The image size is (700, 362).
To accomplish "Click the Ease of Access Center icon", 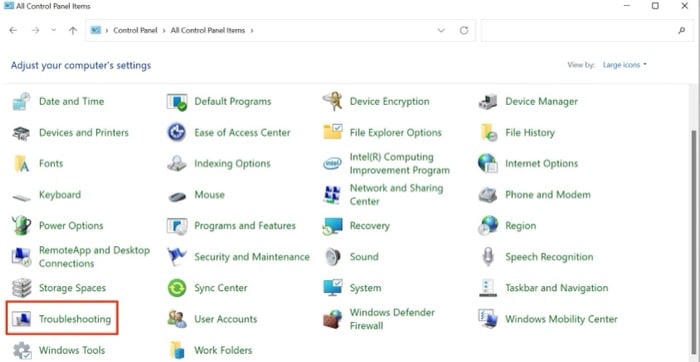I will tap(177, 133).
